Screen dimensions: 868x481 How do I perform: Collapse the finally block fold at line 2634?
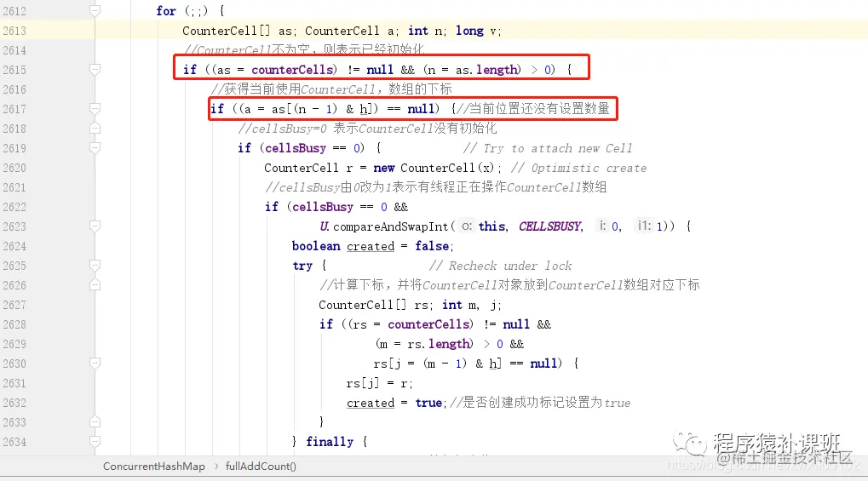(x=95, y=442)
